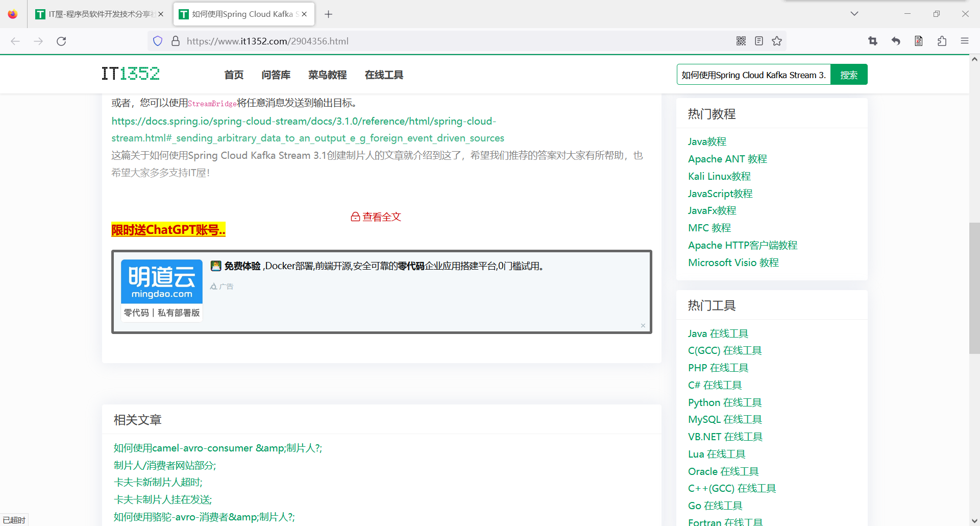
Task: Open C++(GCC) 在线工具 link
Action: point(732,488)
